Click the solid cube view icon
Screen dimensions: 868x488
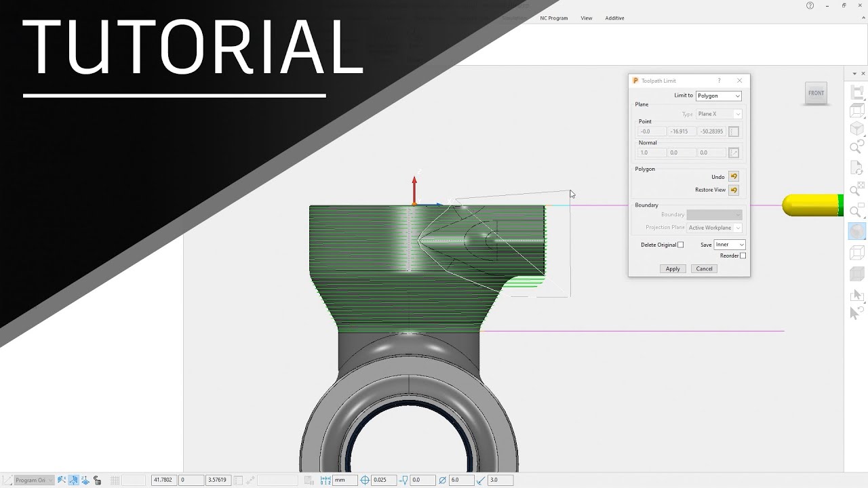click(857, 129)
